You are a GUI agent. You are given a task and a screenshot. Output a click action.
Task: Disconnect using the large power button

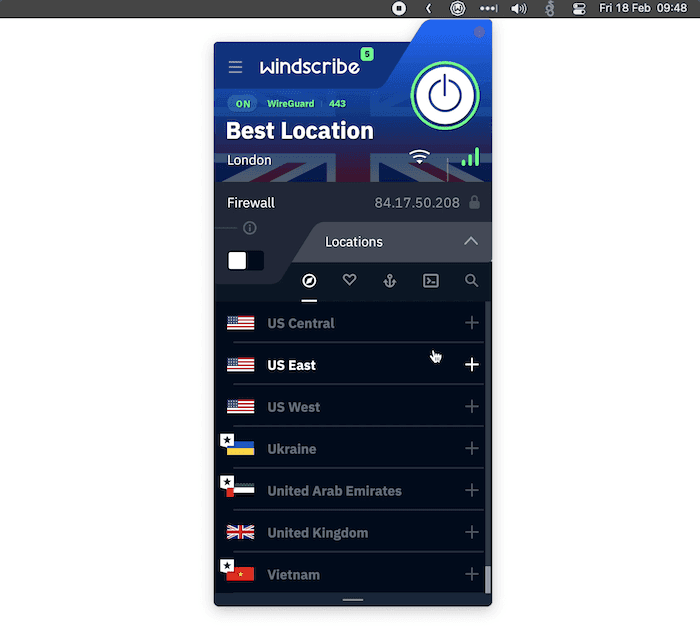[445, 96]
